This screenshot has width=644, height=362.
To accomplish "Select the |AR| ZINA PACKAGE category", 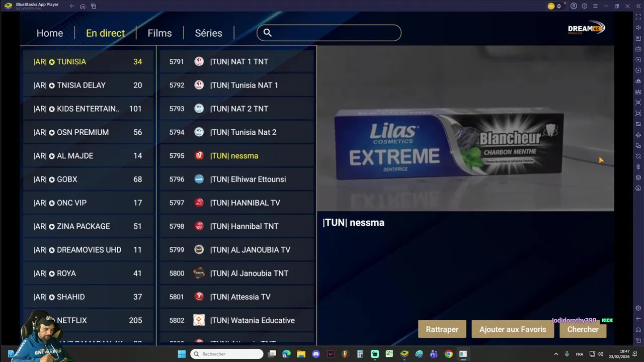I will click(88, 226).
